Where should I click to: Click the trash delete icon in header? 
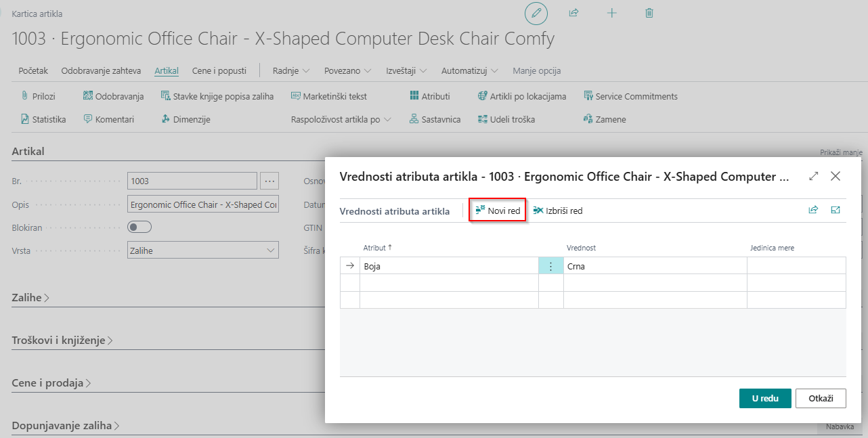(x=649, y=13)
